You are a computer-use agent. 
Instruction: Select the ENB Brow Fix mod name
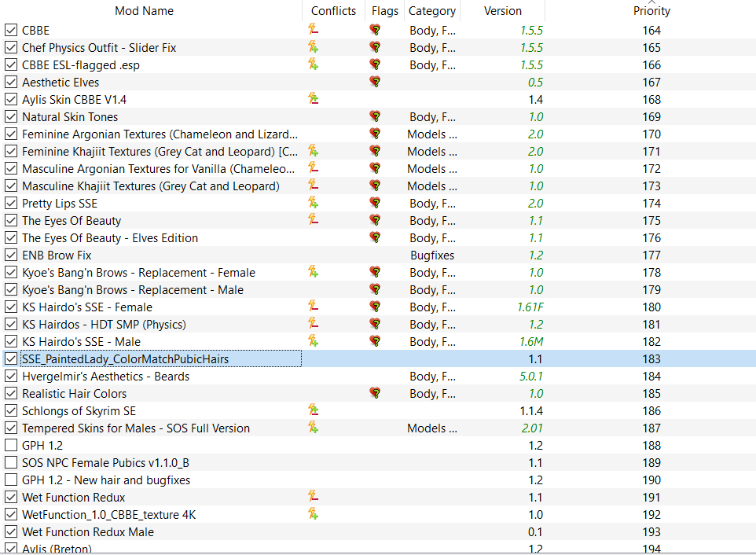coord(57,255)
